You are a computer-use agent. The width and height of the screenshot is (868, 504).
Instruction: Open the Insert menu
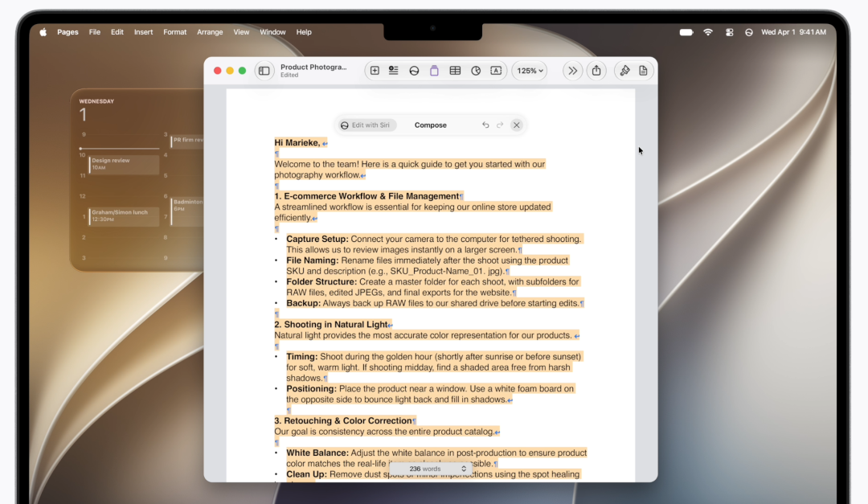(x=143, y=32)
